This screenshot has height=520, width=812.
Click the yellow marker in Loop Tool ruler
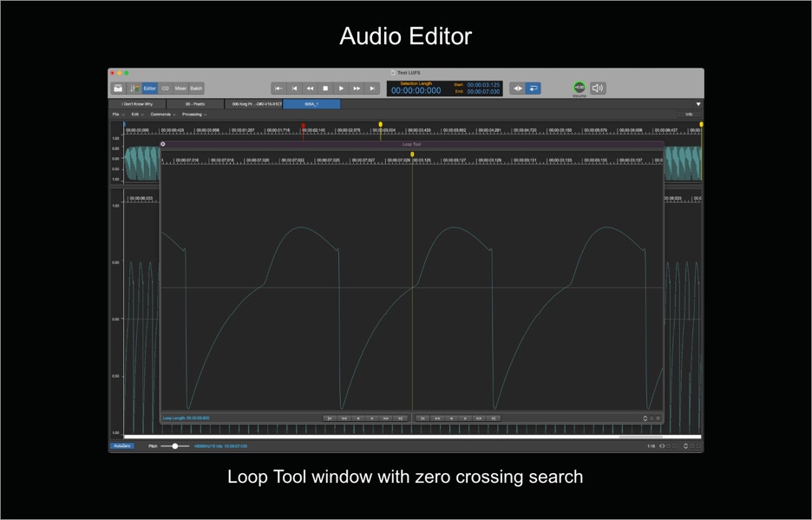(x=412, y=155)
